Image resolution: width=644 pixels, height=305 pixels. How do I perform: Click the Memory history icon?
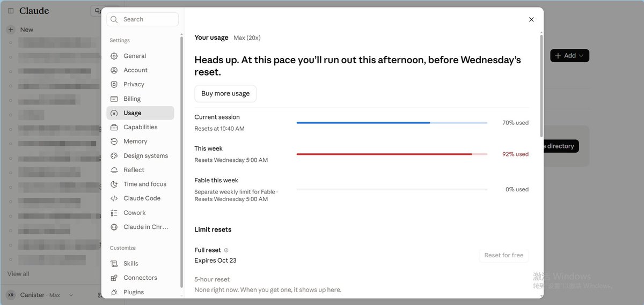click(x=114, y=142)
